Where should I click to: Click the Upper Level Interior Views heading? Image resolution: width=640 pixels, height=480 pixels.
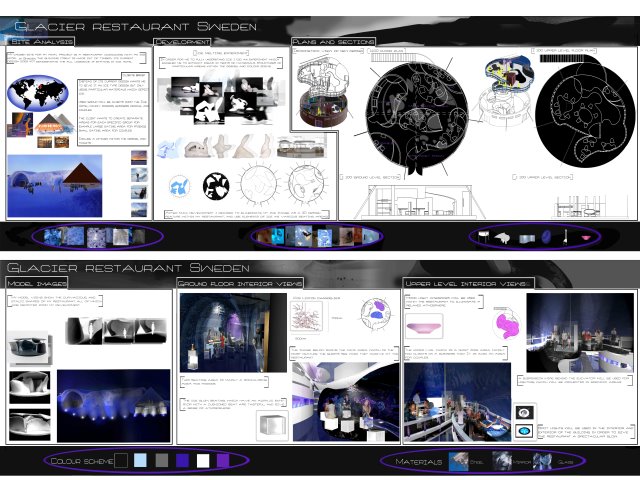pos(468,283)
